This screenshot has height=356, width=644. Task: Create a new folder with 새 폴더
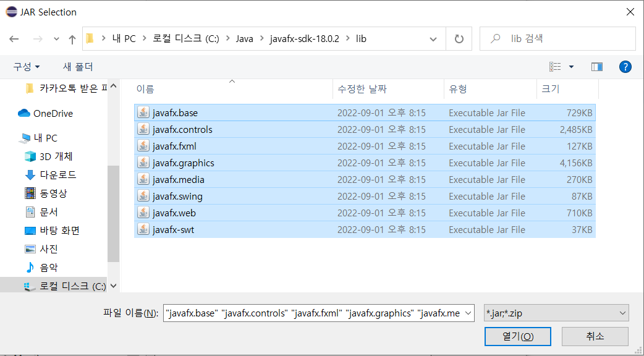click(78, 67)
